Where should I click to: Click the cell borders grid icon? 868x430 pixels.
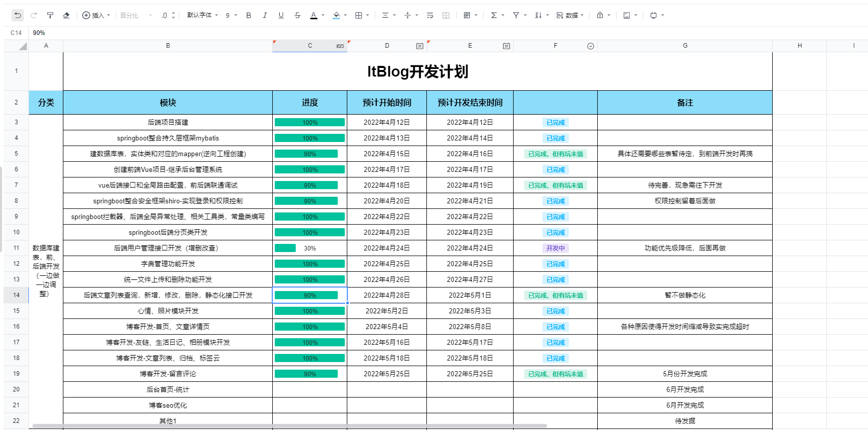[358, 15]
